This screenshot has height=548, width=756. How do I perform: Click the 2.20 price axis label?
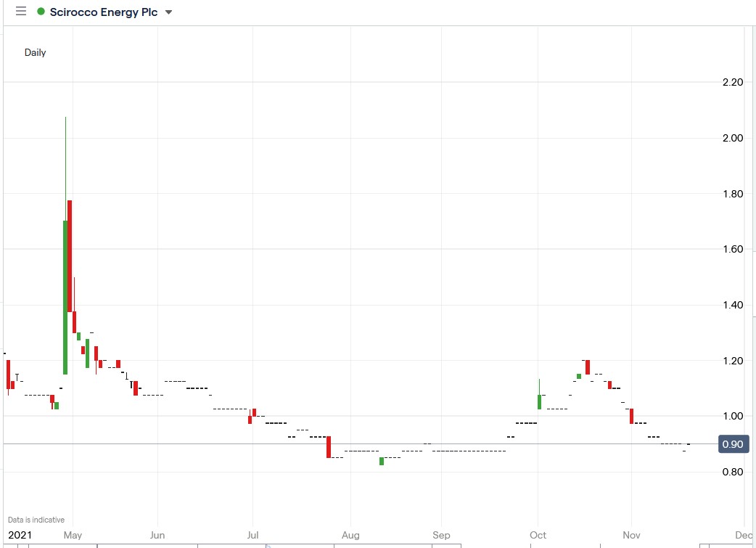[x=731, y=82]
